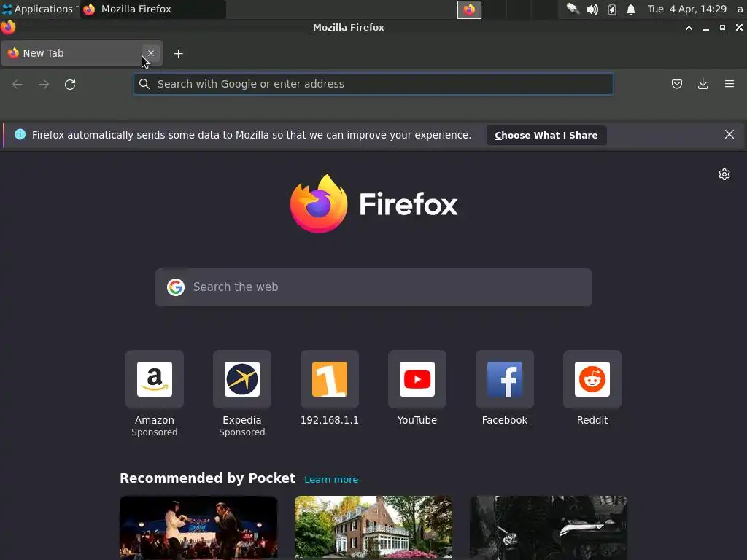Click Learn more link beside Pocket
747x560 pixels.
(331, 480)
